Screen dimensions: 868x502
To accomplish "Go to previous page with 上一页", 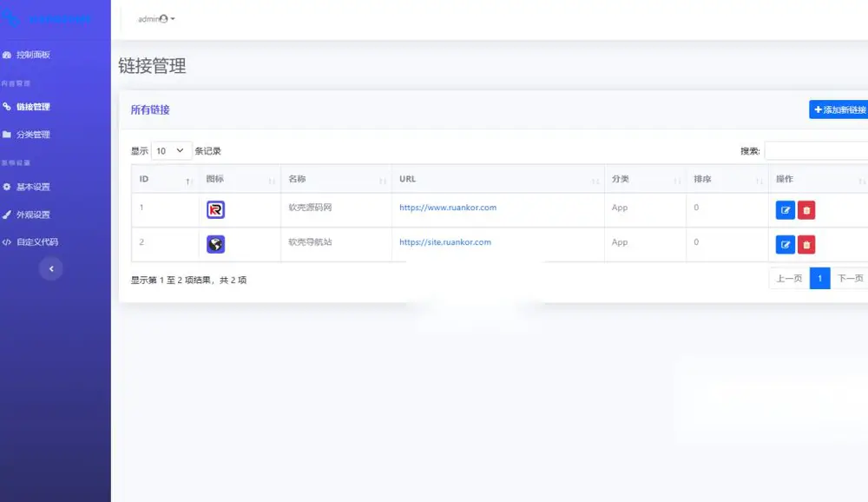I will 789,278.
